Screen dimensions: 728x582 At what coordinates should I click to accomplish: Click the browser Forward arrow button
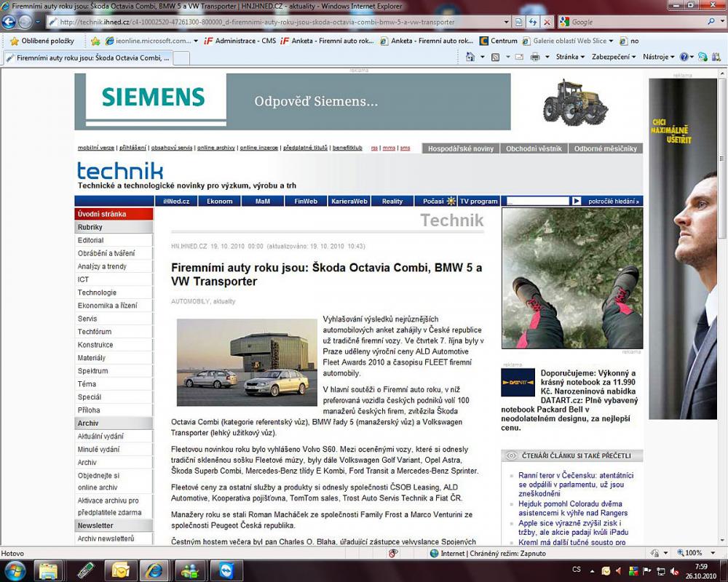(x=25, y=22)
